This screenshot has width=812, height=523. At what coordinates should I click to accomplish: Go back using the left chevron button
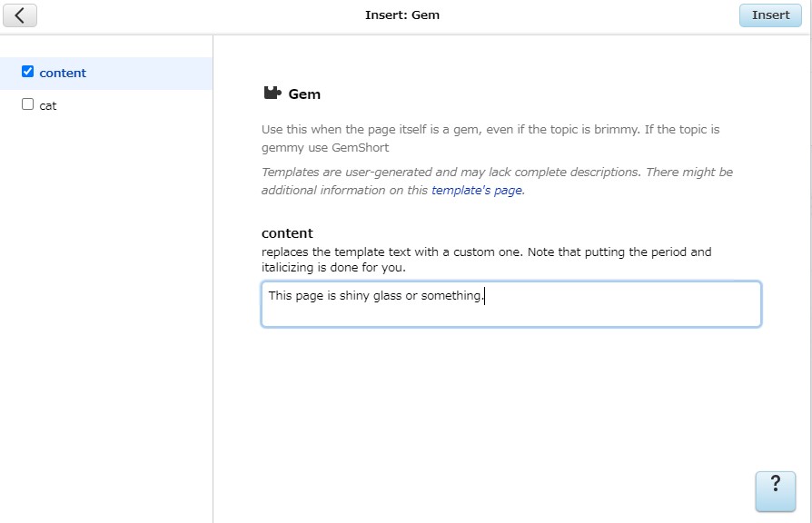point(20,15)
